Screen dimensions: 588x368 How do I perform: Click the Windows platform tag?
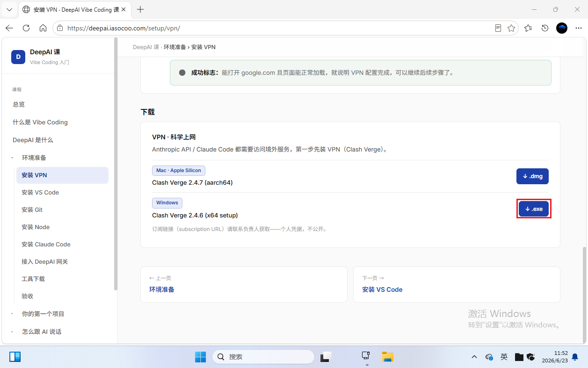[x=167, y=203]
